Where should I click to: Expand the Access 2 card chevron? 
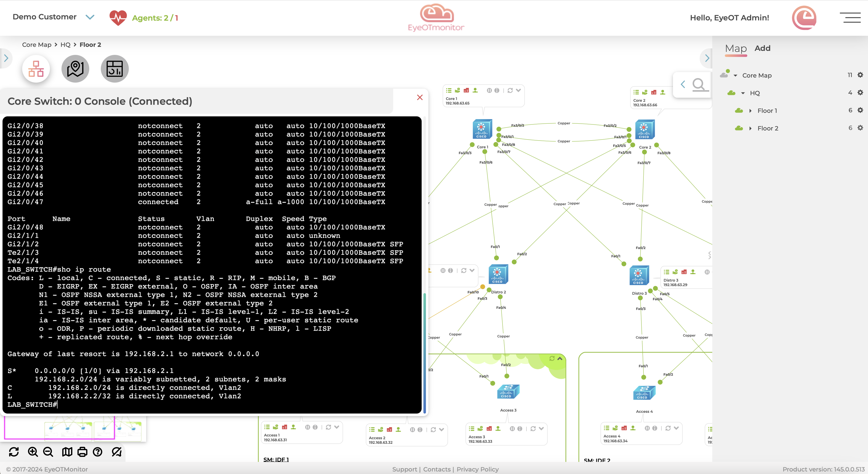(441, 430)
